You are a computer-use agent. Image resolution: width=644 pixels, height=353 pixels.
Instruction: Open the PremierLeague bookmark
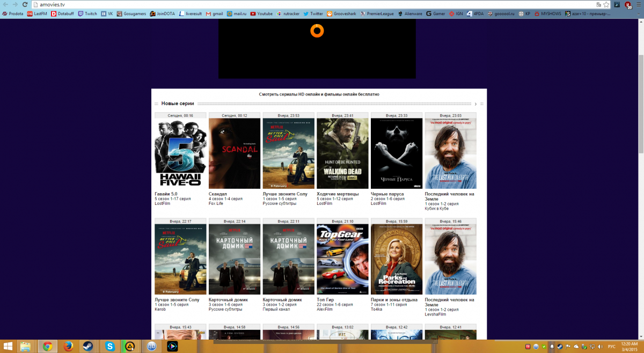point(378,13)
